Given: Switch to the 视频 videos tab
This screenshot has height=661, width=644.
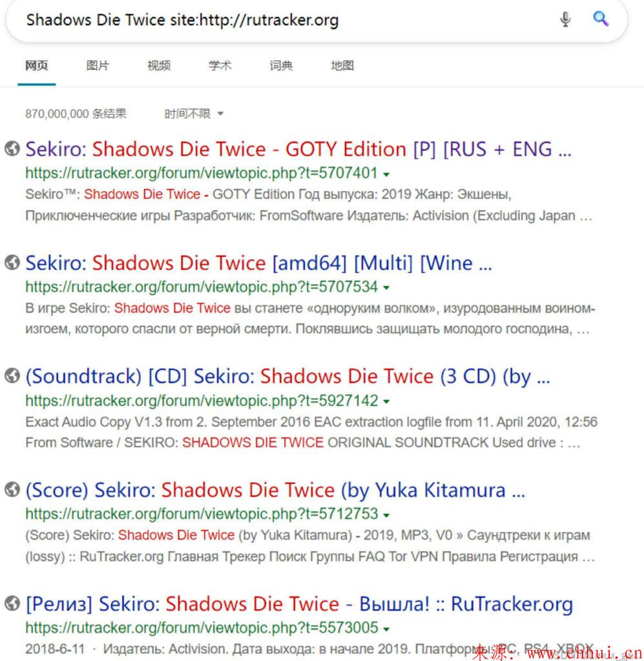Looking at the screenshot, I should tap(159, 65).
